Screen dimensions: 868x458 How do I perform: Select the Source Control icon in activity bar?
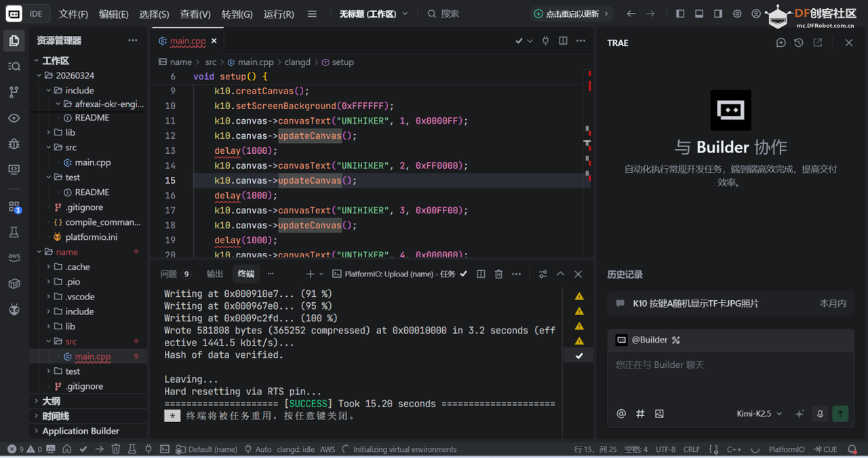point(14,91)
